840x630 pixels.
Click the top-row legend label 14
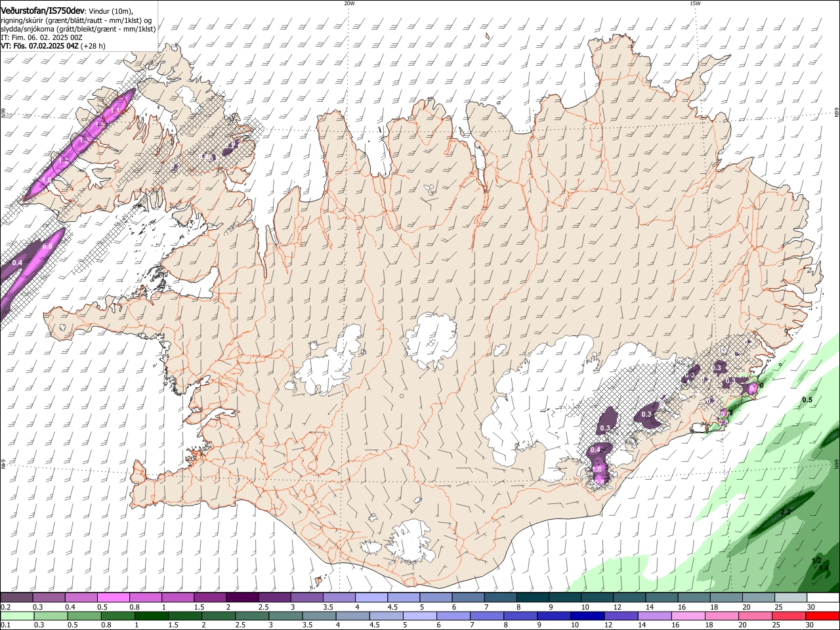649,607
